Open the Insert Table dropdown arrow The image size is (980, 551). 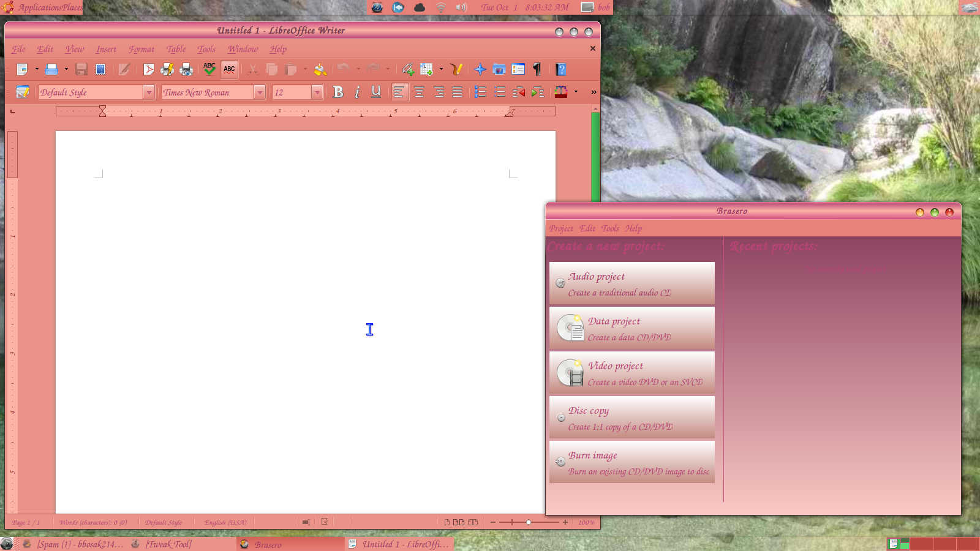(441, 69)
